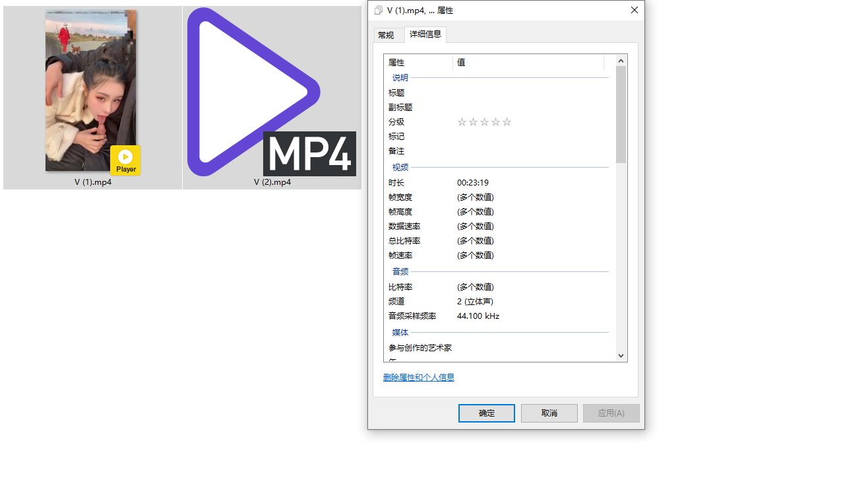The image size is (868, 478).
Task: Click the properties dialog title bar icon
Action: pos(379,11)
